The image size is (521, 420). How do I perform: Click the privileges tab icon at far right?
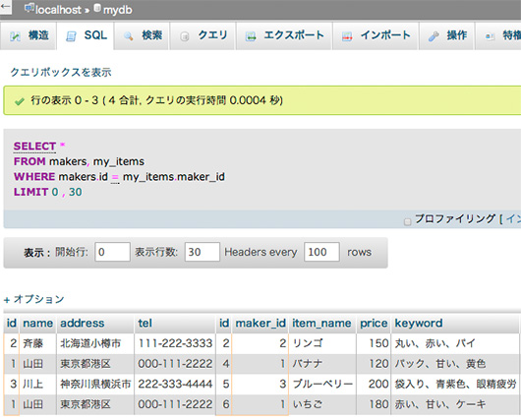(490, 36)
